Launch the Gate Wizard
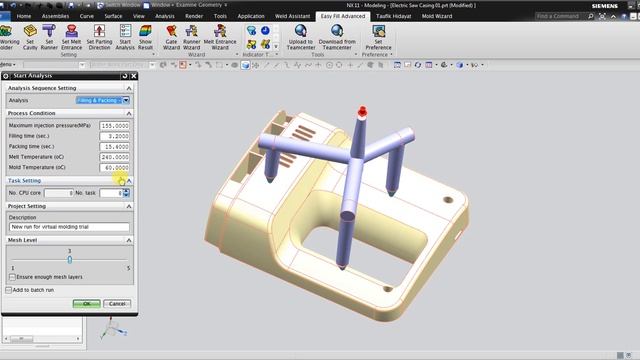 pos(171,37)
